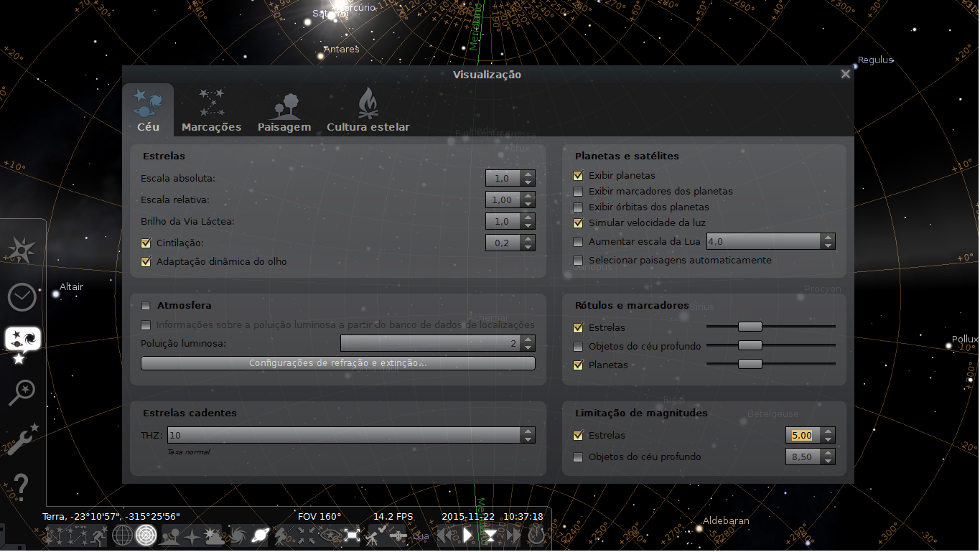Open the location window from sidebar
The image size is (980, 552).
tap(22, 251)
